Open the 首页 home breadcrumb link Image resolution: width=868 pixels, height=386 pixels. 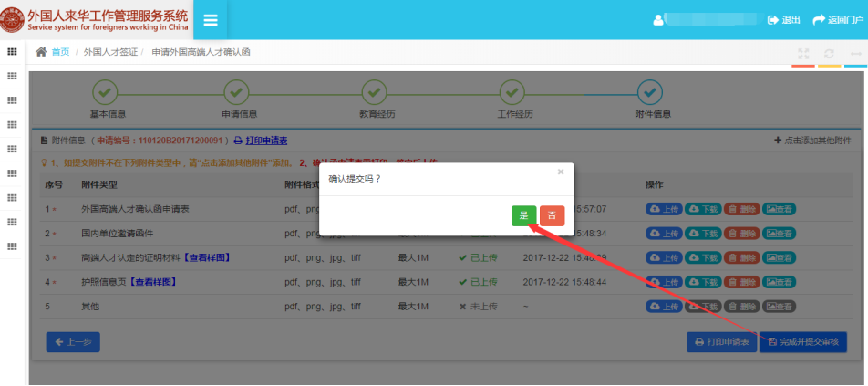pyautogui.click(x=59, y=52)
